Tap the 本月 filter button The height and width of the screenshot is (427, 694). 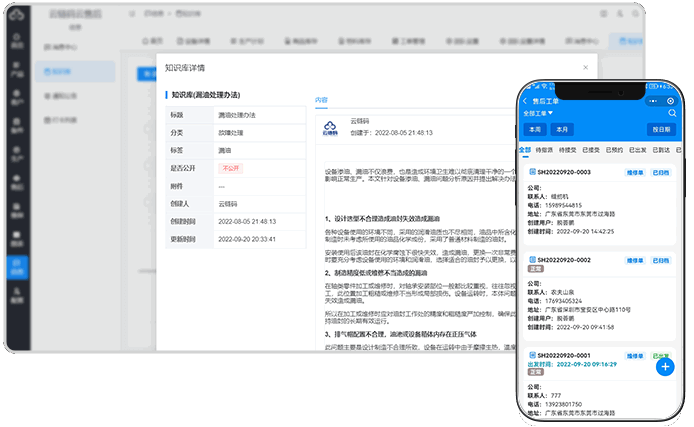coord(563,130)
